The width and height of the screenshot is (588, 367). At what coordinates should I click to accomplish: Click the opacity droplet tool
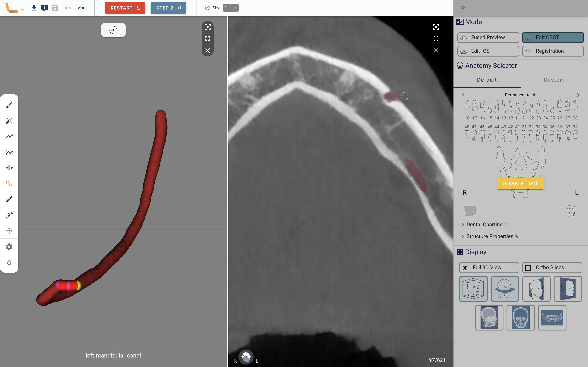pyautogui.click(x=9, y=263)
